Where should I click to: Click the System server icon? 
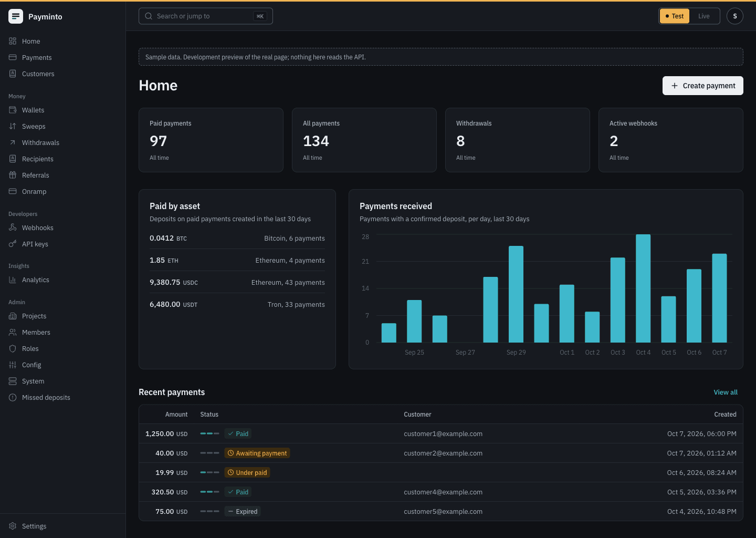click(x=13, y=381)
